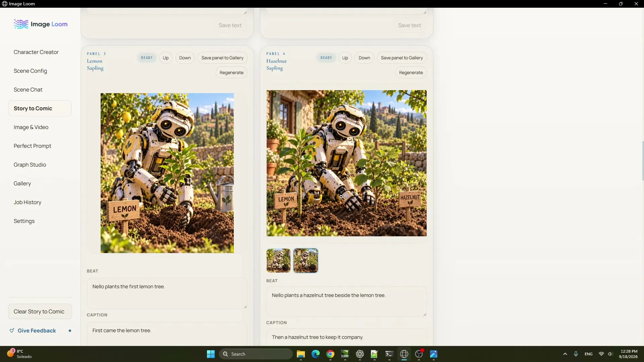Open the Terminal icon on the taskbar

pyautogui.click(x=389, y=354)
